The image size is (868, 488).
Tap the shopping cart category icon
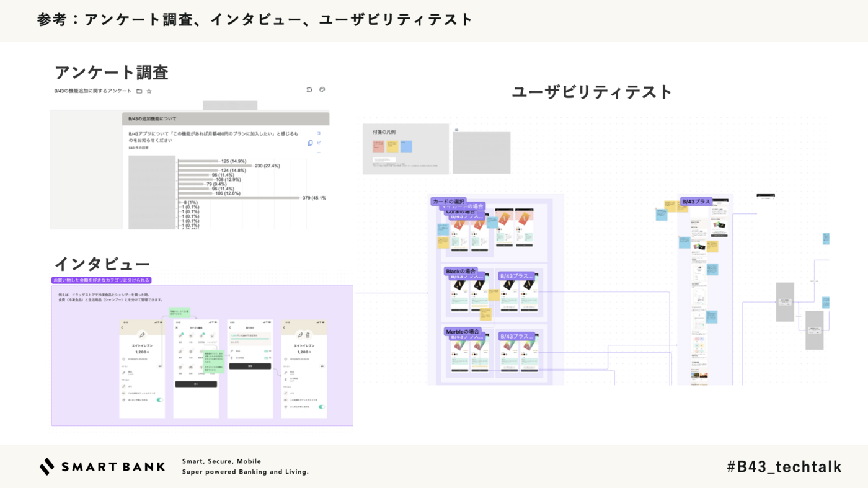[212, 335]
